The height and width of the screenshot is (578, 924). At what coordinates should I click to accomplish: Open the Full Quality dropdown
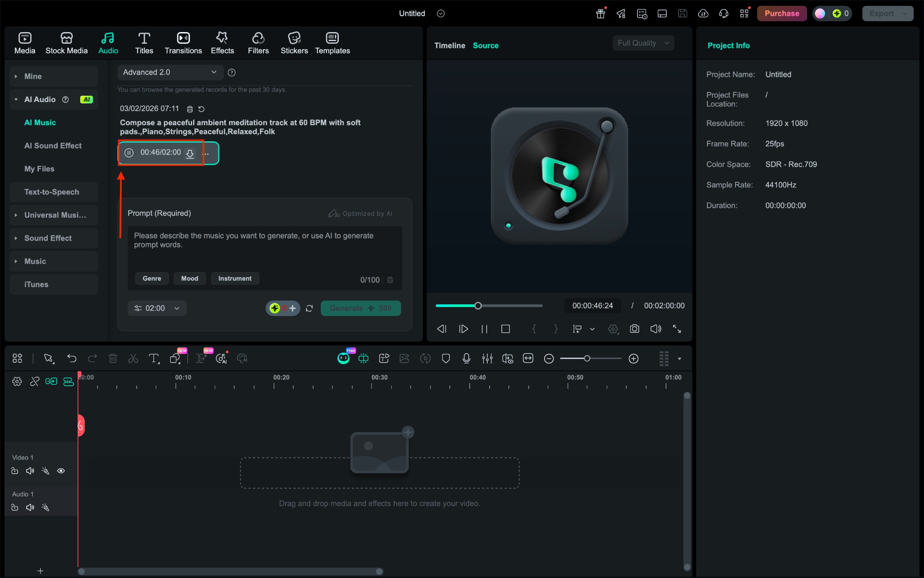pyautogui.click(x=643, y=43)
